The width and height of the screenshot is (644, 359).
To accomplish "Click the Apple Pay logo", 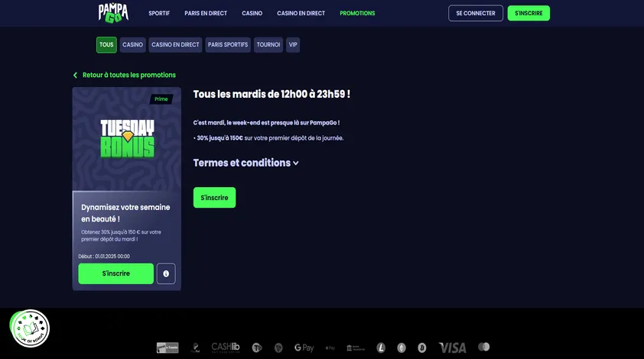I will (330, 348).
